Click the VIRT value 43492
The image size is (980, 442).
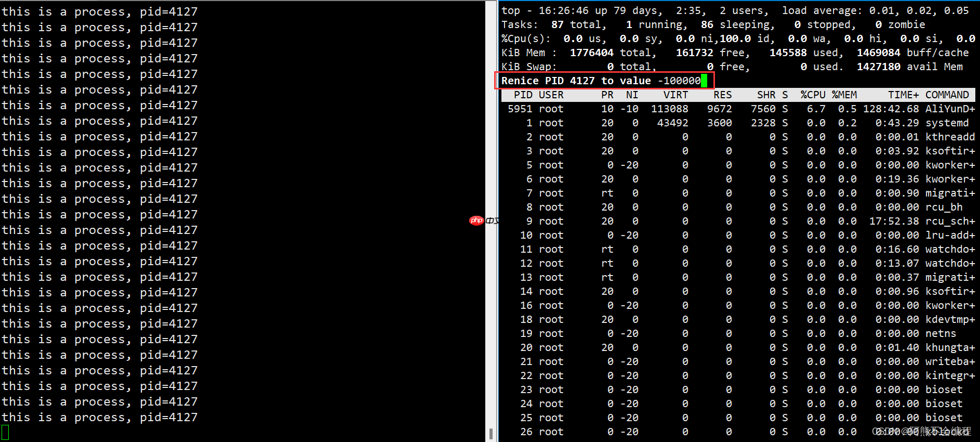coord(673,123)
